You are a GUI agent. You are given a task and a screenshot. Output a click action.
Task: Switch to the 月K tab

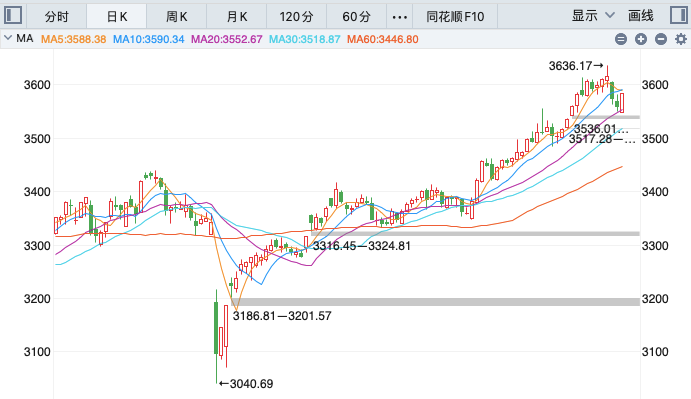click(x=237, y=17)
